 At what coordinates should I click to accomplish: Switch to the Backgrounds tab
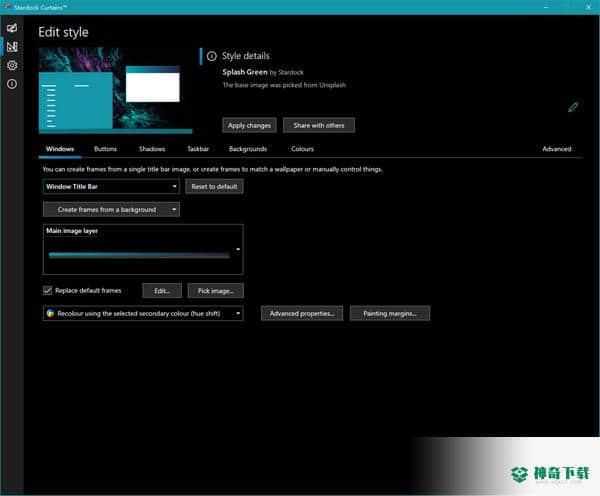click(x=248, y=149)
